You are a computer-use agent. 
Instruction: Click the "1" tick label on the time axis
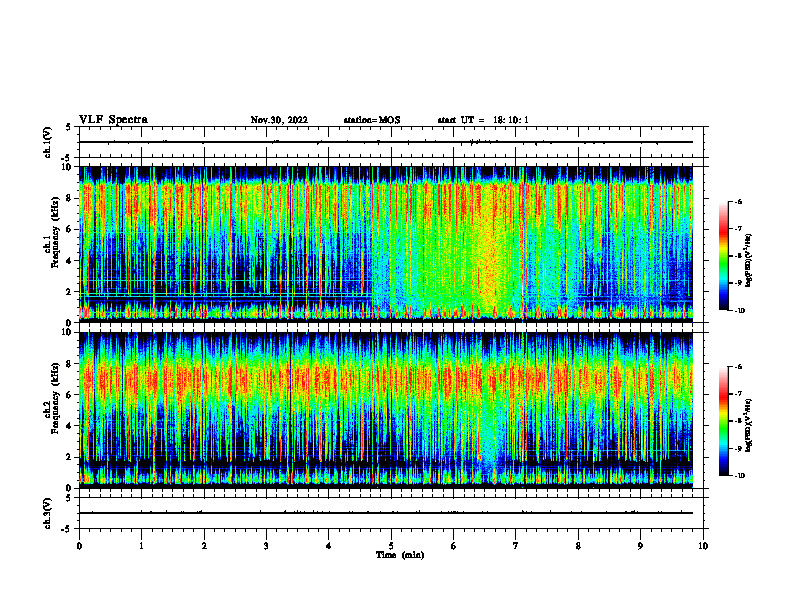[141, 546]
